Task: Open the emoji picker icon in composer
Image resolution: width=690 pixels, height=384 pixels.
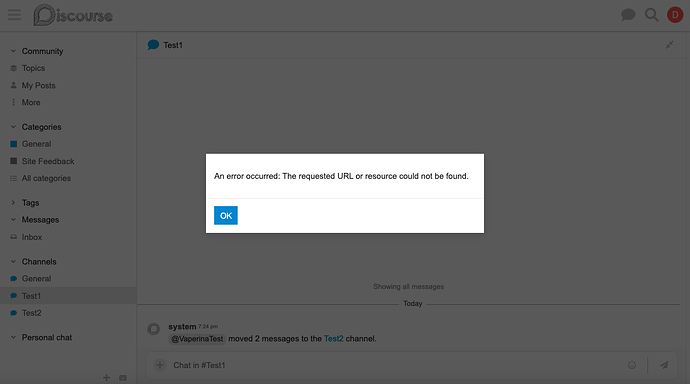Action: pyautogui.click(x=632, y=365)
